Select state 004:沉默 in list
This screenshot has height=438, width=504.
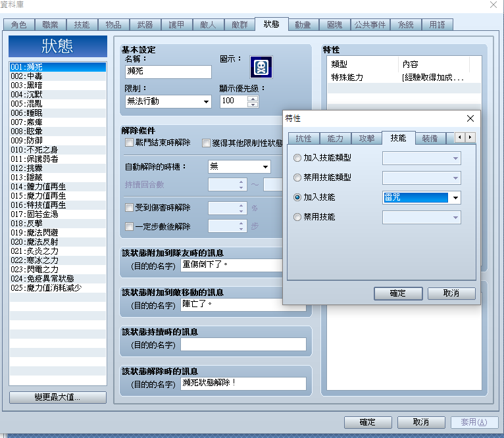point(58,95)
